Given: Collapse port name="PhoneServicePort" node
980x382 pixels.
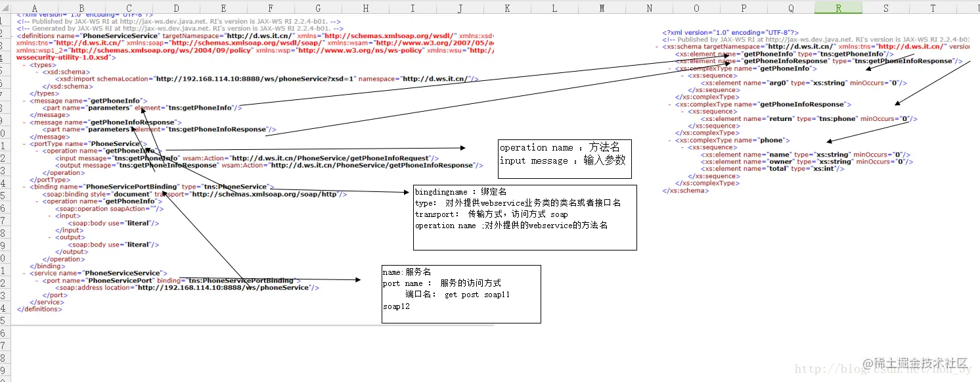Looking at the screenshot, I should (37, 280).
